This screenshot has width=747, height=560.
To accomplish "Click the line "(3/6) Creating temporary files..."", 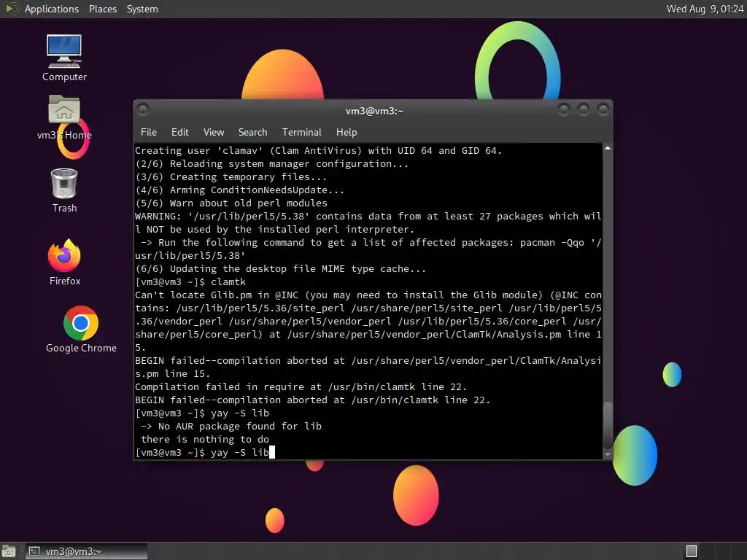I will click(231, 177).
